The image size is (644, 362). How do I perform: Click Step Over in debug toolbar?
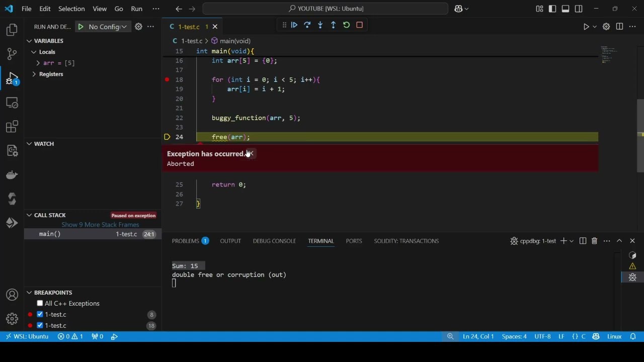point(307,25)
